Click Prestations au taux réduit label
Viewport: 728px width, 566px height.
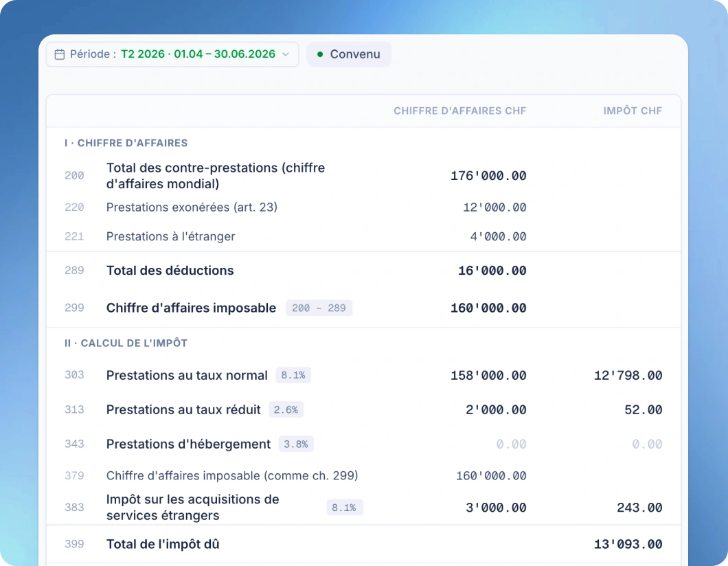coord(183,409)
